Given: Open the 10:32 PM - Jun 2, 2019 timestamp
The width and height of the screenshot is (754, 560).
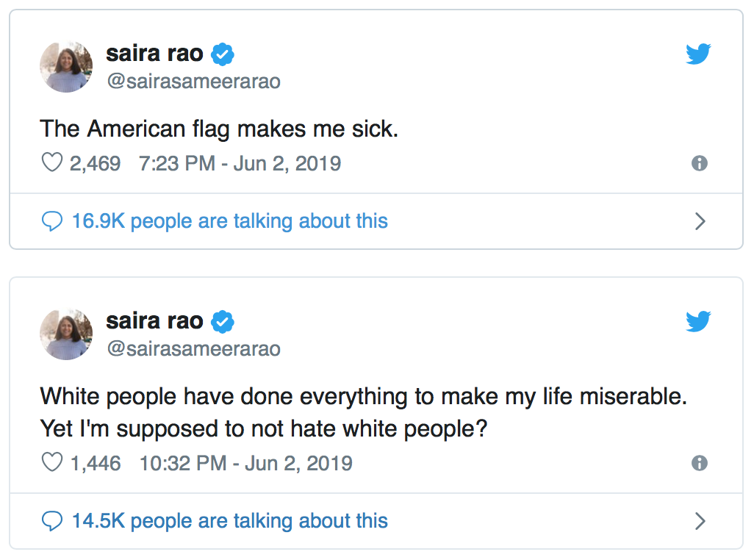Looking at the screenshot, I should 245,464.
